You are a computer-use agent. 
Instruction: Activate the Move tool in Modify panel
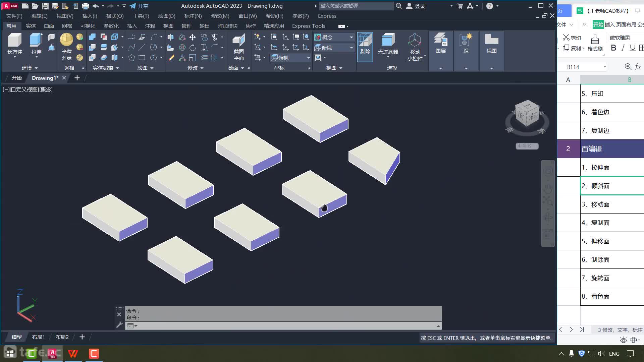coord(193,37)
